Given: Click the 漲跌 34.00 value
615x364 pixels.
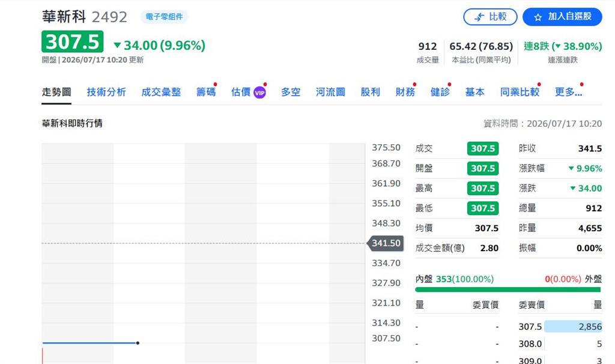Looking at the screenshot, I should click(x=586, y=188).
